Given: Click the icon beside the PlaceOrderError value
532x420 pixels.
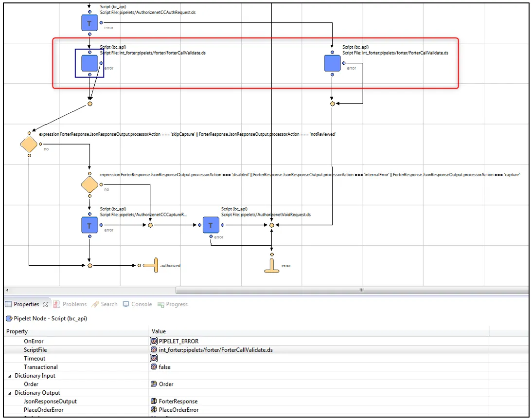Looking at the screenshot, I should pyautogui.click(x=154, y=410).
